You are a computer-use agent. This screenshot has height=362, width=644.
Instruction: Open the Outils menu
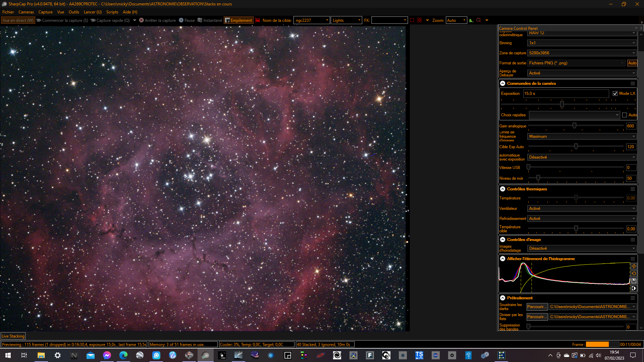tap(74, 12)
